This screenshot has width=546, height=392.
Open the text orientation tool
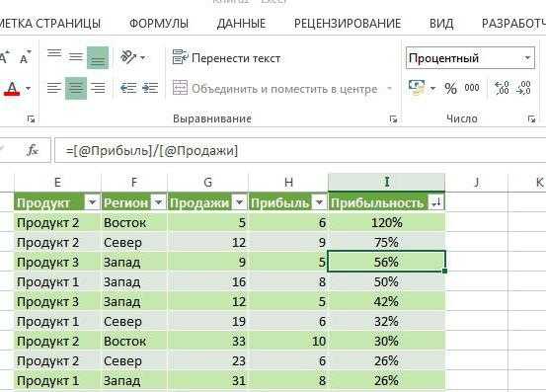[x=128, y=57]
